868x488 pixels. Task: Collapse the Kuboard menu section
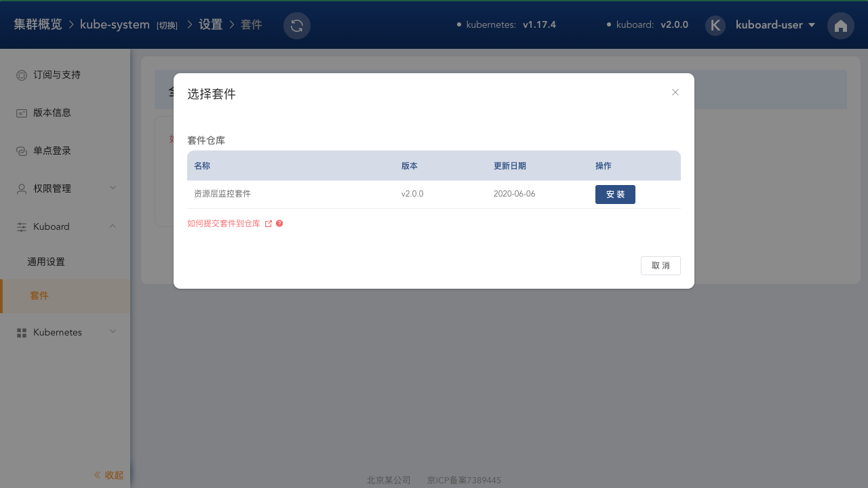pyautogui.click(x=113, y=226)
